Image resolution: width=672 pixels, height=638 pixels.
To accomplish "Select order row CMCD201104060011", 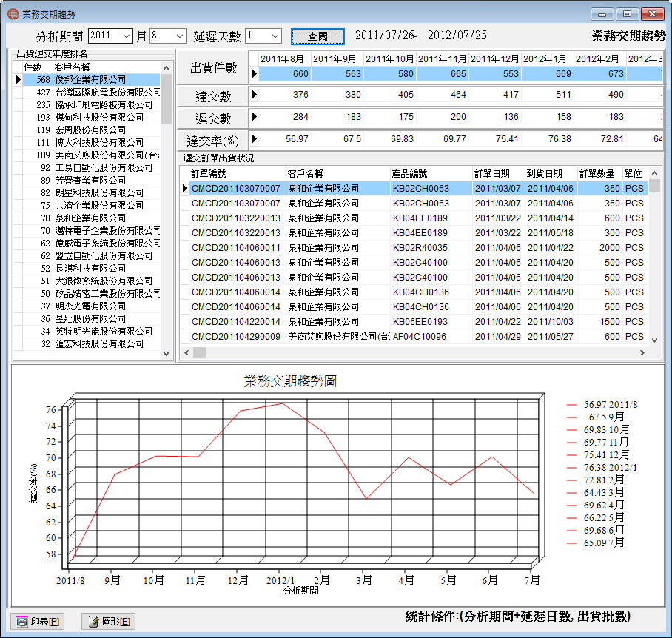I will click(419, 248).
